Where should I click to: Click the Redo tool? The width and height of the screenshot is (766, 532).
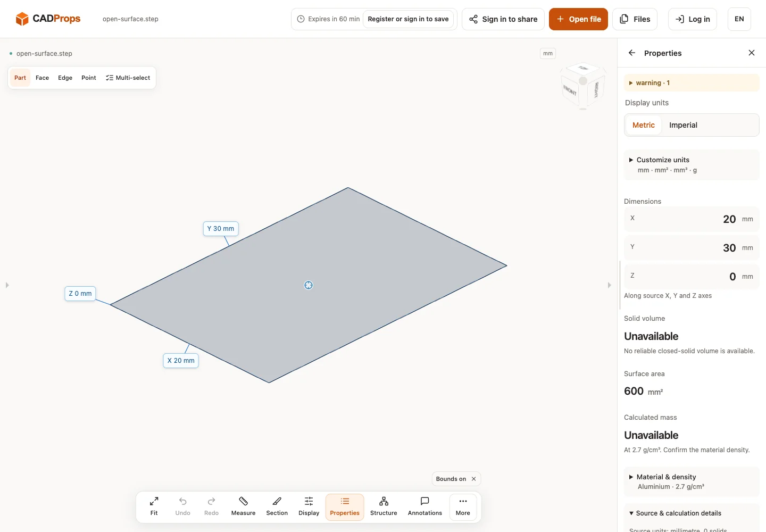[211, 507]
